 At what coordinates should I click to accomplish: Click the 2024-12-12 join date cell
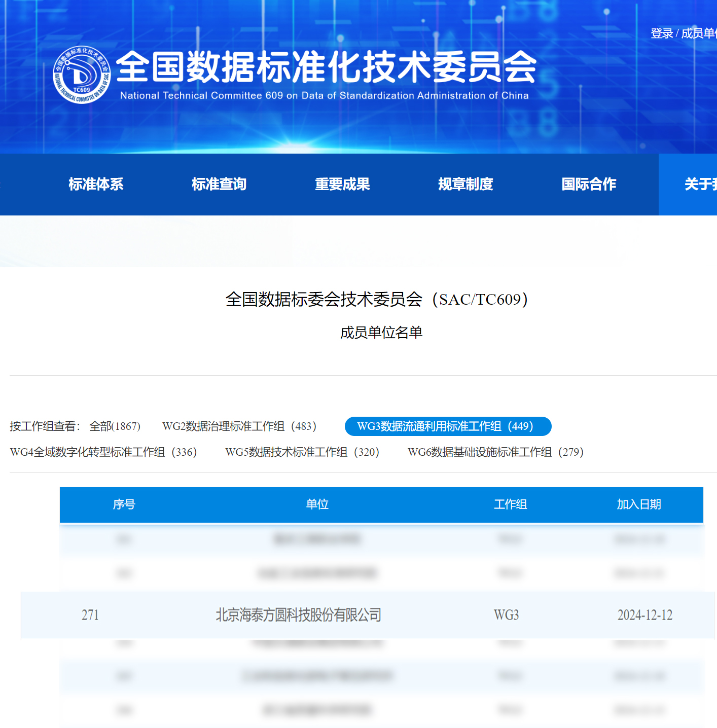click(x=645, y=615)
